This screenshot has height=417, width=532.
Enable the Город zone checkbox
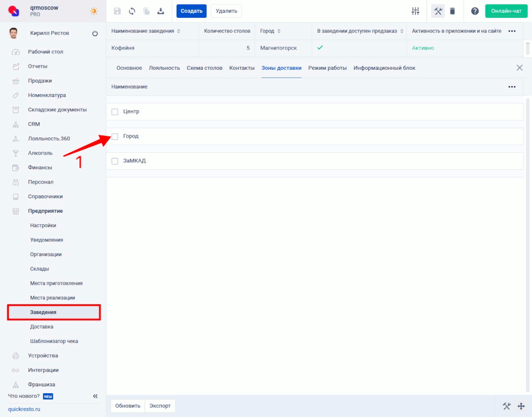[x=115, y=136]
